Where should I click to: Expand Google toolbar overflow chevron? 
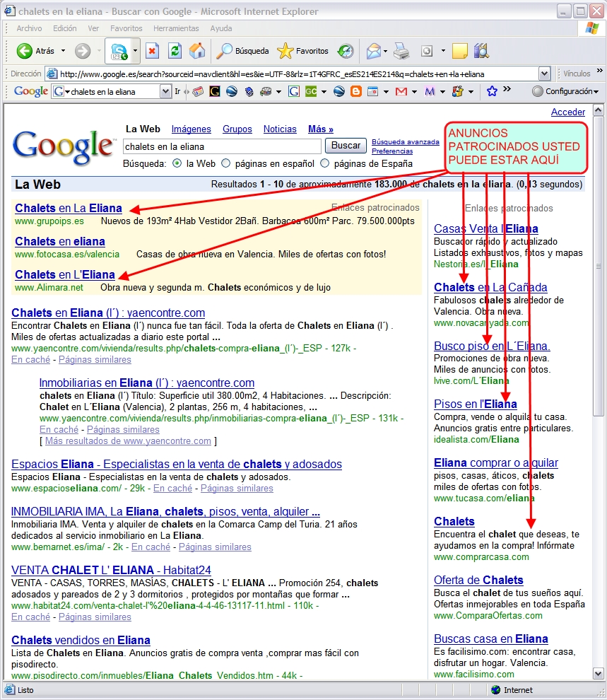pos(507,89)
